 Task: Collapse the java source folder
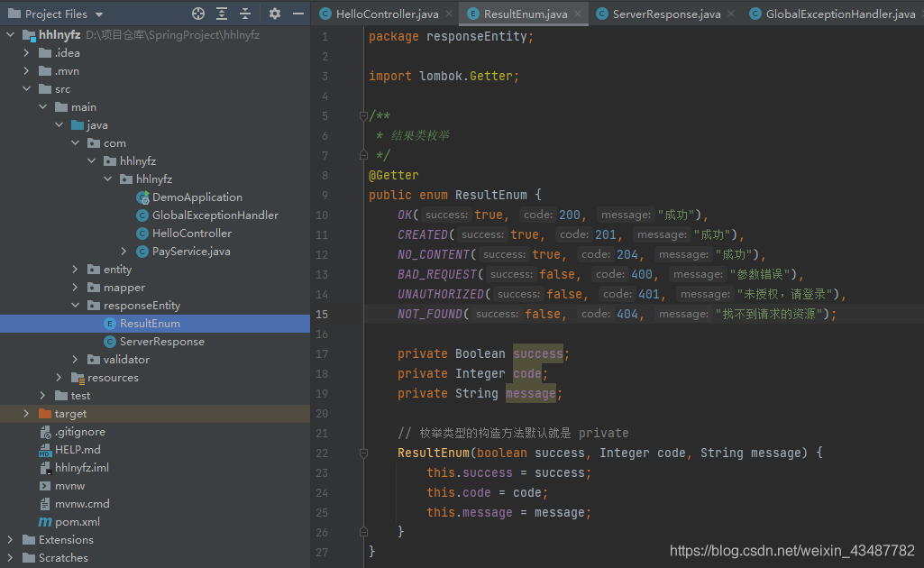(x=59, y=125)
